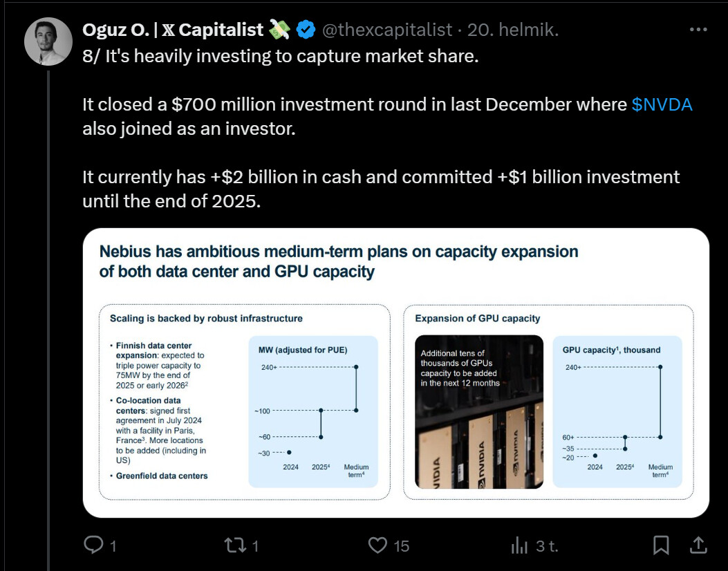Viewport: 728px width, 571px height.
Task: Open the three-dot more options menu
Action: coord(698,30)
